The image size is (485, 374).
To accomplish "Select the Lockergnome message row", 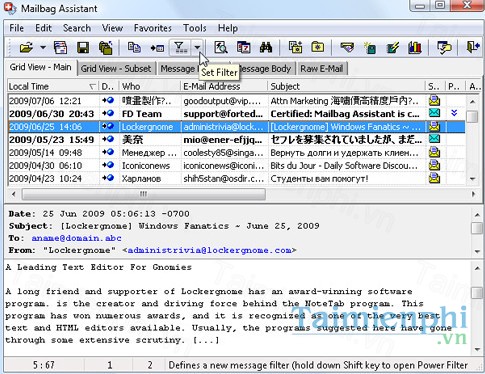I will click(237, 127).
